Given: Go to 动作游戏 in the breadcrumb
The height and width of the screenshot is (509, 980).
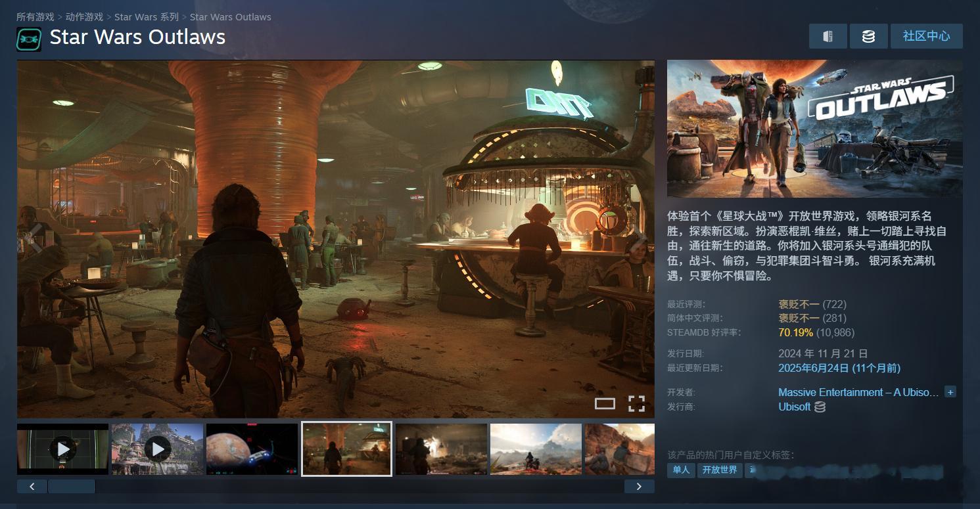Looking at the screenshot, I should point(84,17).
